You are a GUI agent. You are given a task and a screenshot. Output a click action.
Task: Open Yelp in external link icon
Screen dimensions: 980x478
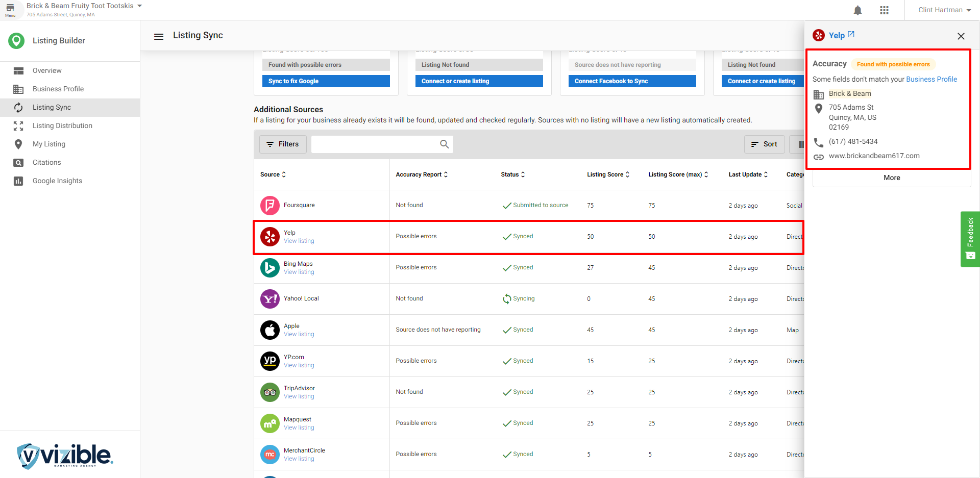pos(851,35)
